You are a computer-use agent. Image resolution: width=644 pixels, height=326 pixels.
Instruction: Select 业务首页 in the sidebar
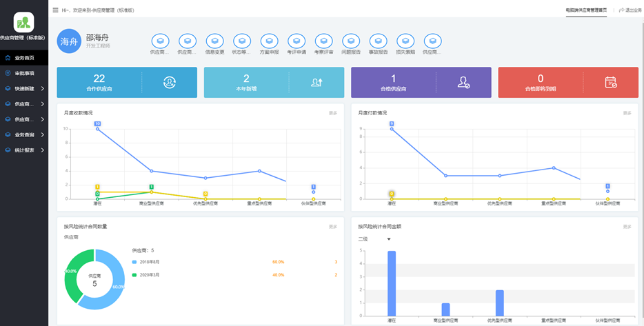point(24,58)
